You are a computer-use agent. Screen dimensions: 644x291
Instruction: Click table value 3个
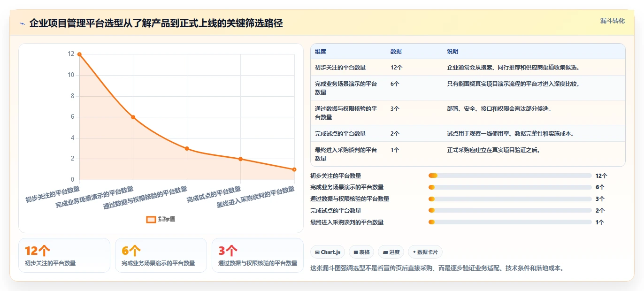(x=395, y=109)
